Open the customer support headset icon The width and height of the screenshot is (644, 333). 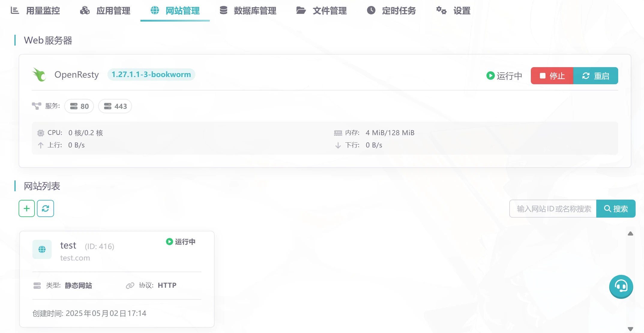[x=621, y=286]
